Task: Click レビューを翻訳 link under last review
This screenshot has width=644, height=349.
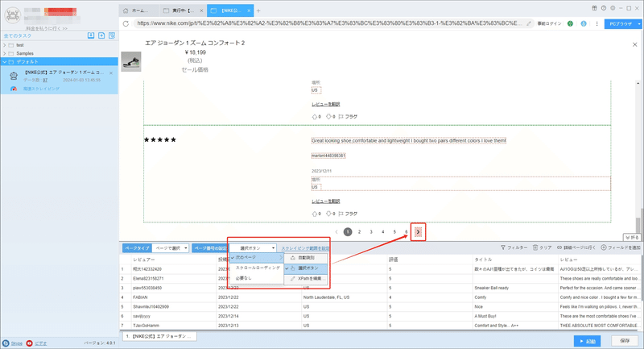Action: point(326,201)
